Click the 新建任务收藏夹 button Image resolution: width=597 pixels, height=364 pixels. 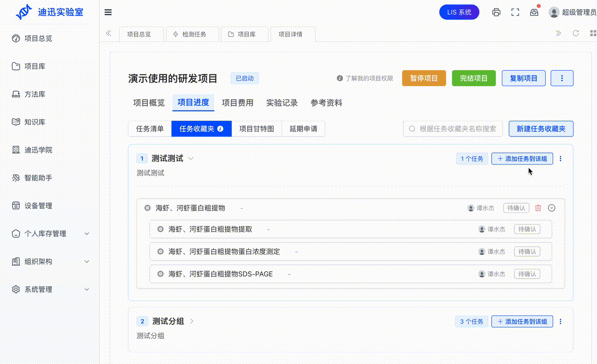coord(541,129)
